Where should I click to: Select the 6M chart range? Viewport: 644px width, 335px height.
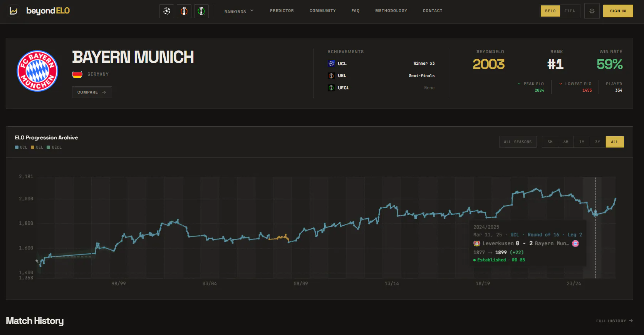(566, 142)
